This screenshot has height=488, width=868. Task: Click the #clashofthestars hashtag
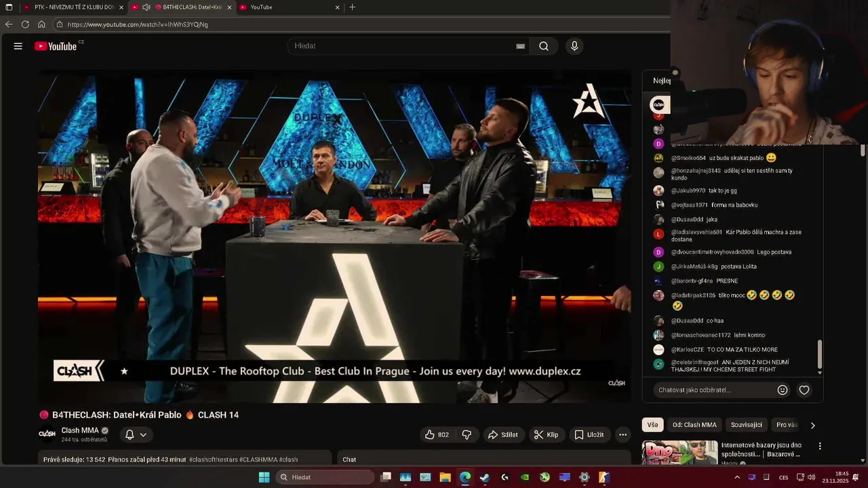coord(213,460)
